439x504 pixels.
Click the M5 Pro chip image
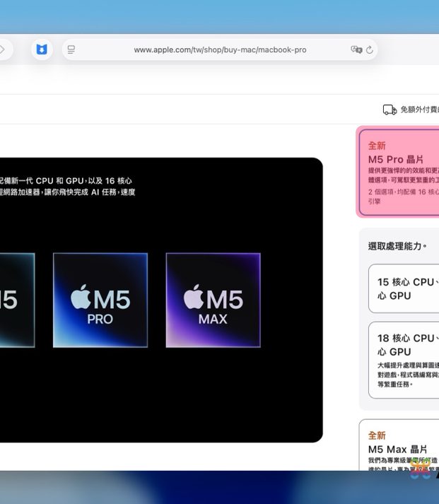pos(100,300)
